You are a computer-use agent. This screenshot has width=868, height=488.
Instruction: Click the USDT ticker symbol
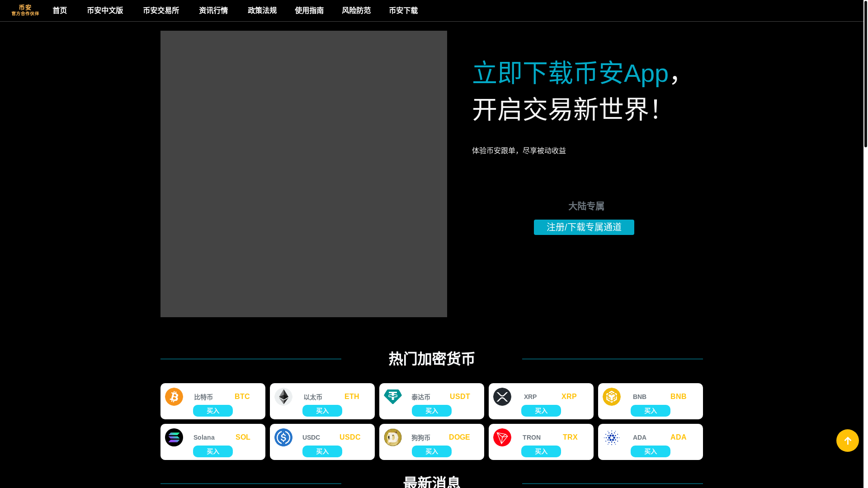[460, 396]
